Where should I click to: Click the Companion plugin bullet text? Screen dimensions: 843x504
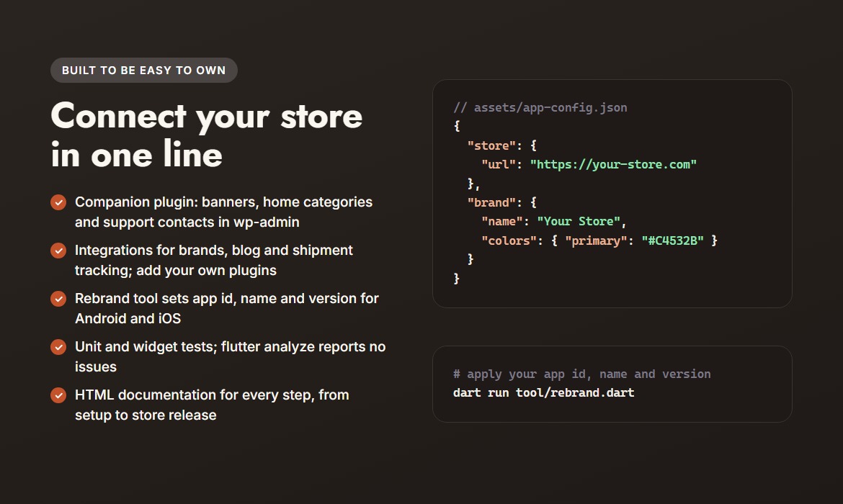(x=223, y=212)
